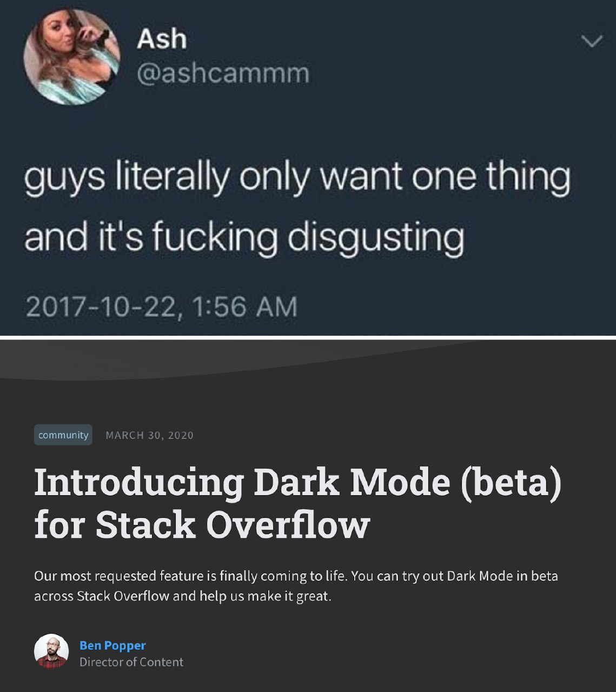This screenshot has height=692, width=616.
Task: Click the word 'fucking' in the tweet
Action: coord(214,238)
